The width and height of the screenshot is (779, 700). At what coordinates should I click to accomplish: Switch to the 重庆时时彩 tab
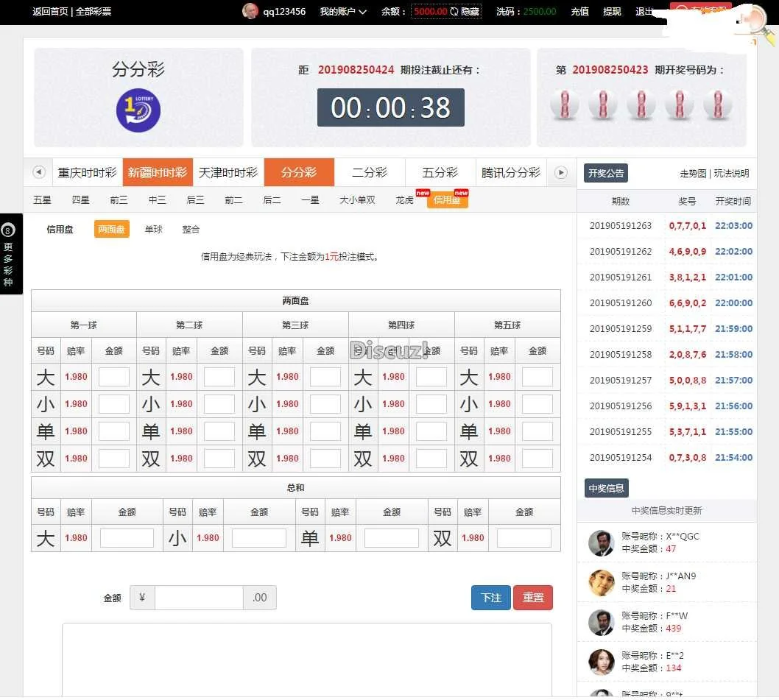[x=87, y=172]
